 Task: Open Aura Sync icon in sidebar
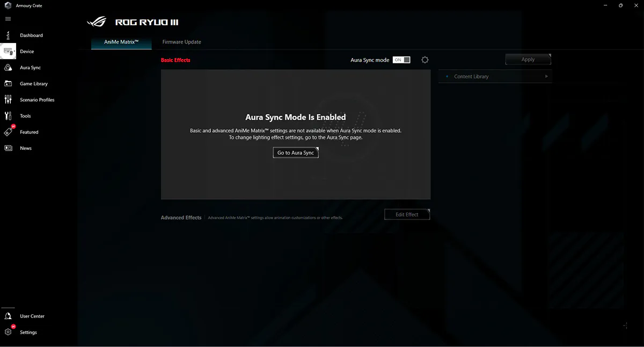[8, 68]
